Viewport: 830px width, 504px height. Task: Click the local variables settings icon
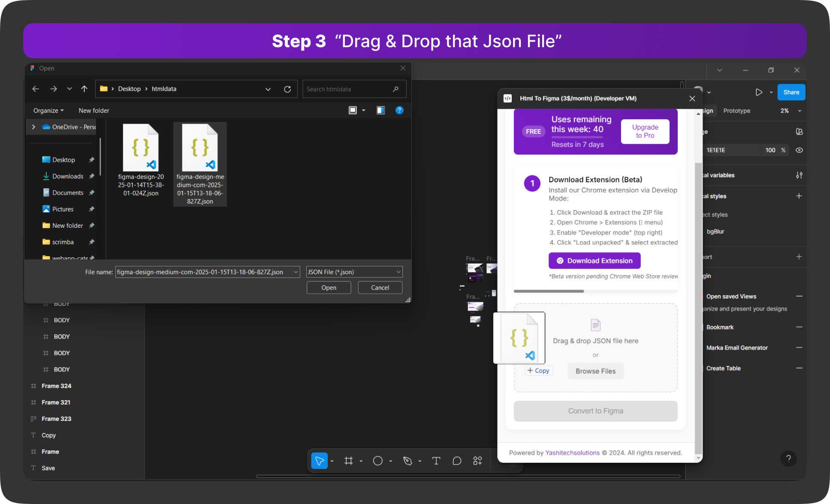(x=799, y=175)
